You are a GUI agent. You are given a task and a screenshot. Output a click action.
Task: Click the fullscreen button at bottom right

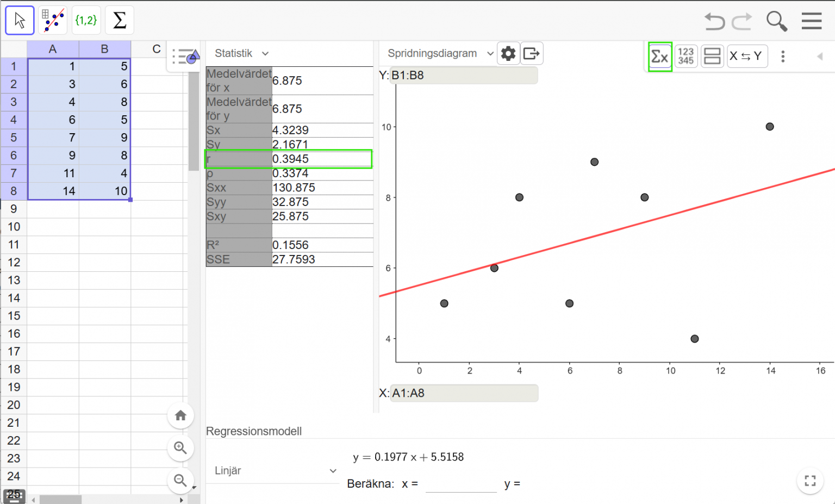pyautogui.click(x=809, y=481)
